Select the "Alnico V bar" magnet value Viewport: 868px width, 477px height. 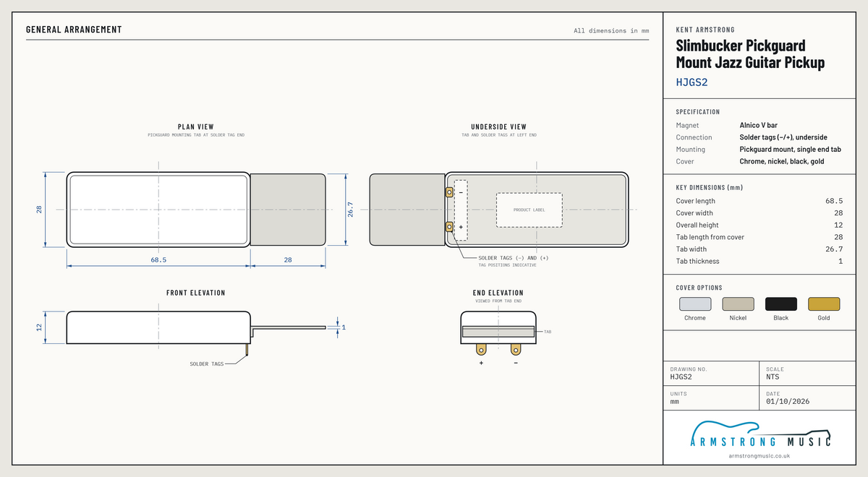click(x=759, y=125)
